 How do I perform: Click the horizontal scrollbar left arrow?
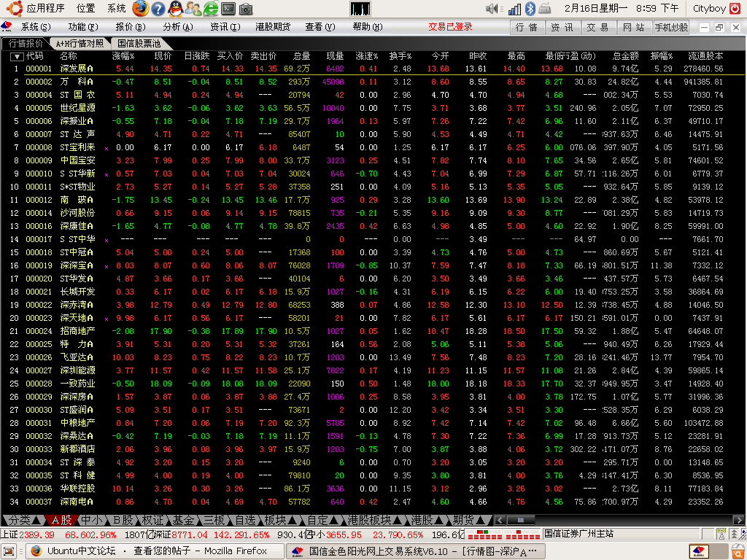500,520
